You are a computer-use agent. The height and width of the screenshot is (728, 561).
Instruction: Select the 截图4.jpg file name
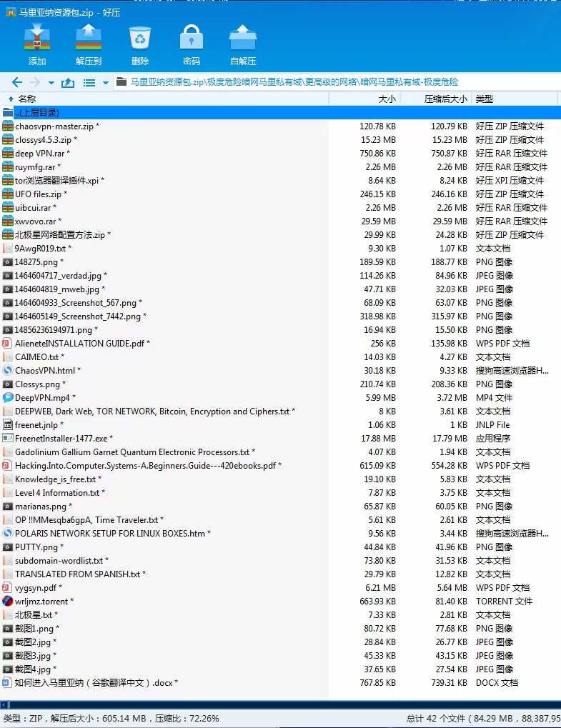[33, 669]
